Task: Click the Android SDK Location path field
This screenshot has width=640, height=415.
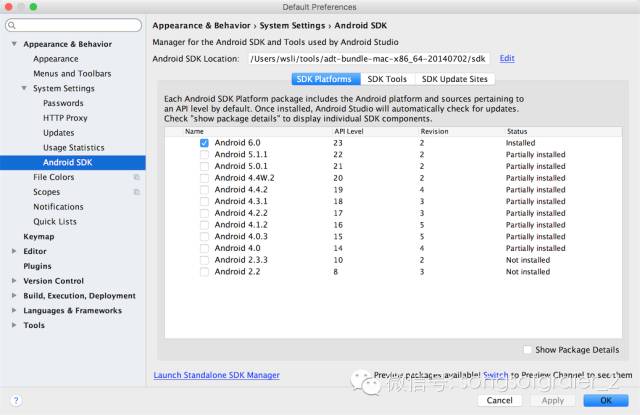Action: click(369, 59)
